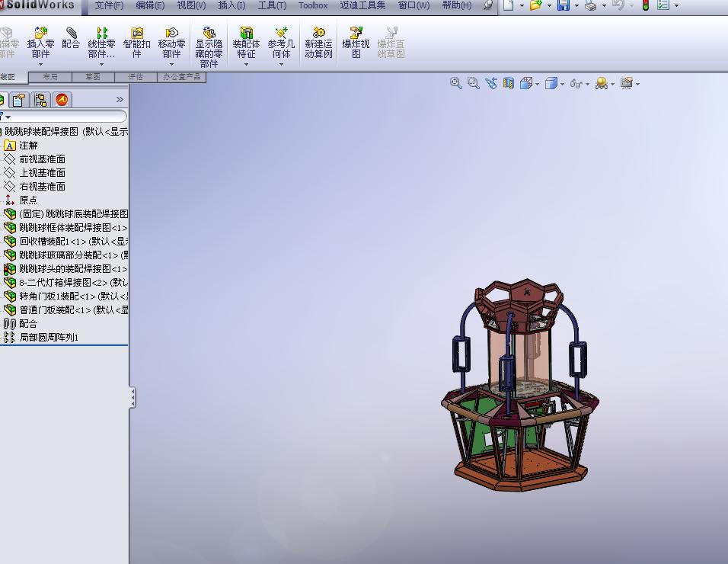Open the 插入(I) menu
The height and width of the screenshot is (564, 728).
(x=231, y=5)
